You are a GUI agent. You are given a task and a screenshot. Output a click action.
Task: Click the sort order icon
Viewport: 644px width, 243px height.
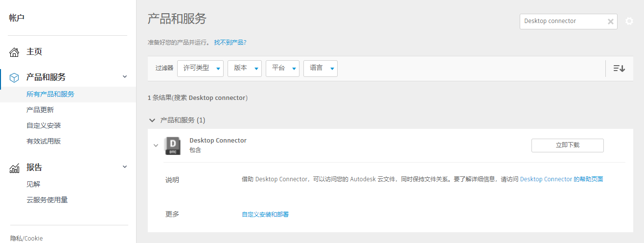tap(619, 68)
